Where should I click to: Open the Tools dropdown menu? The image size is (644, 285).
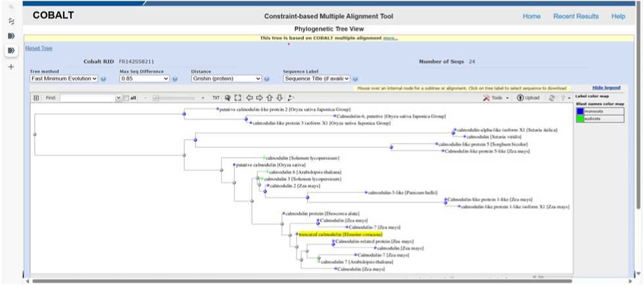[496, 98]
